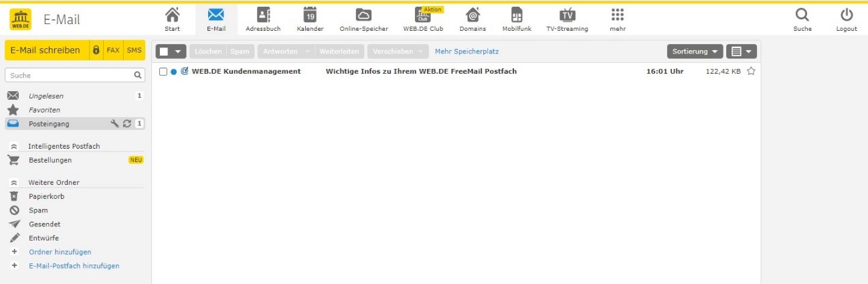Click the 122,42 KB size value
Image resolution: width=868 pixels, height=284 pixels.
click(x=723, y=72)
